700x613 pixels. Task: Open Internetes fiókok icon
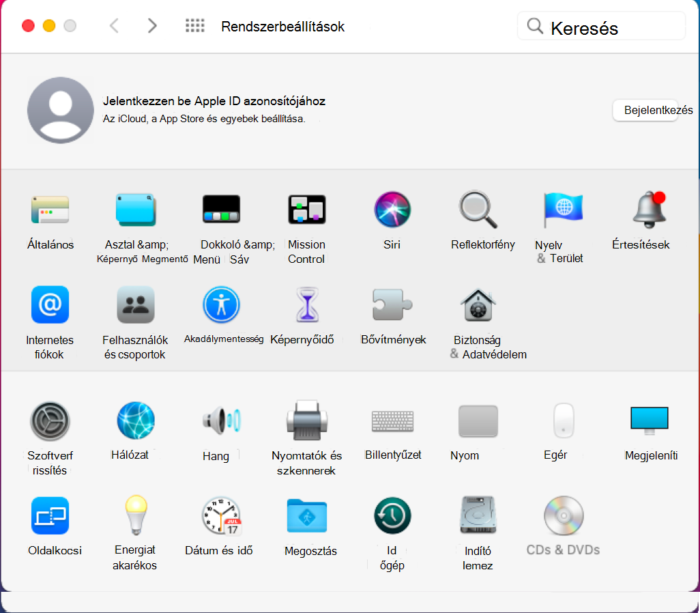pos(50,304)
